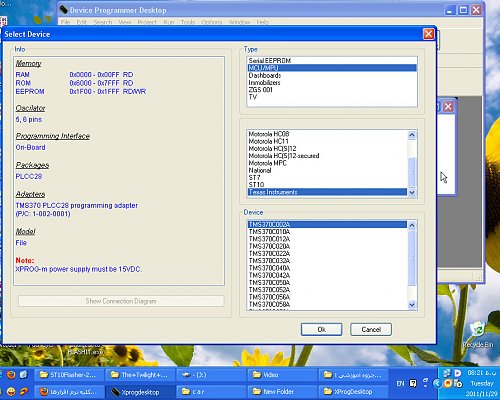Switch to The+Twilight+ taskbar folder
Screen dimensions: 500x400
point(140,375)
